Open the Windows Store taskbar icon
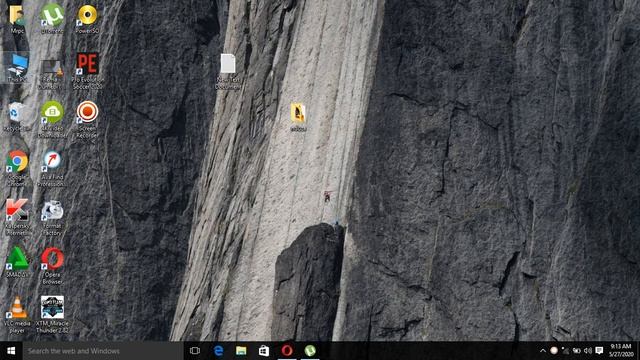The image size is (640, 360). 264,351
